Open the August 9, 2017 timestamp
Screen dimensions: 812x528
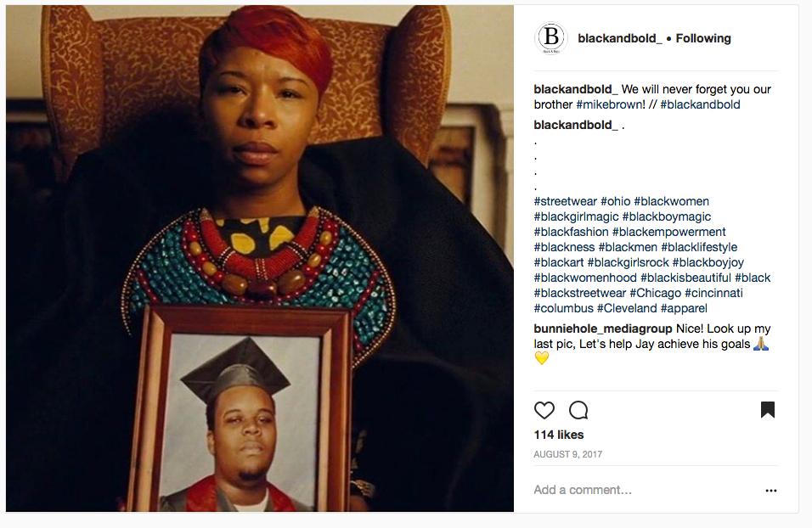click(x=568, y=454)
